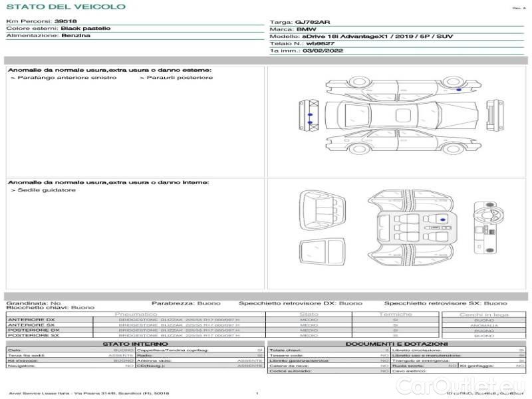Click the STATO DEL VEICOLO heading
The image size is (532, 399).
[x=65, y=7]
